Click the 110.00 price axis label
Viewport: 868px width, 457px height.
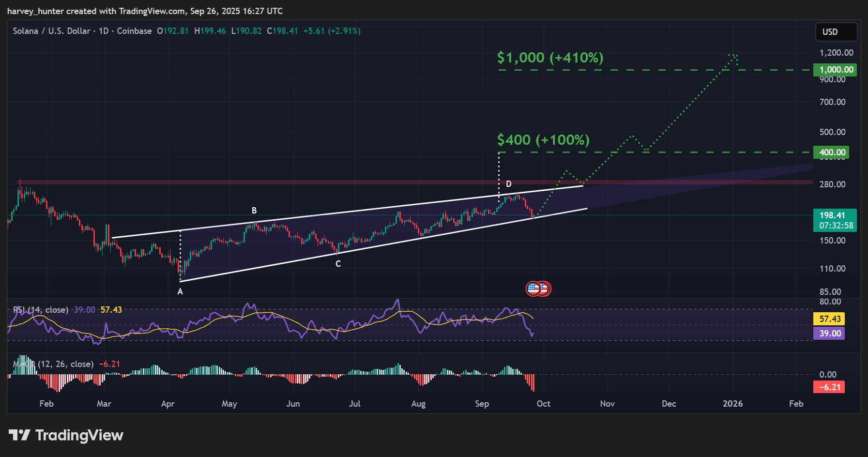(832, 269)
